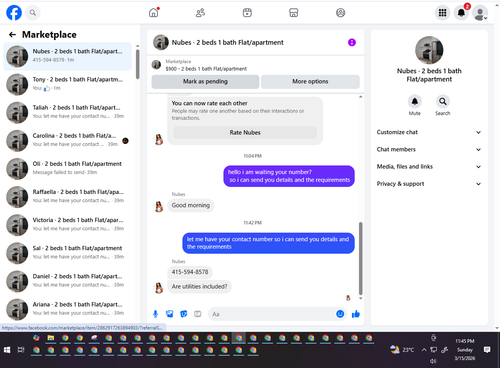The width and height of the screenshot is (500, 368).
Task: Click the chat messages scrollbar
Action: coord(360,258)
